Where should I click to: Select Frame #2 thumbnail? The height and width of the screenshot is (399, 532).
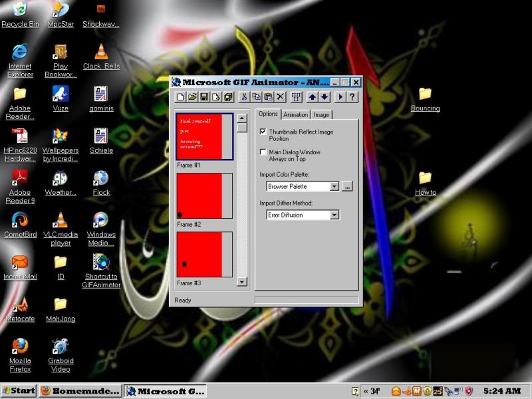pos(205,196)
